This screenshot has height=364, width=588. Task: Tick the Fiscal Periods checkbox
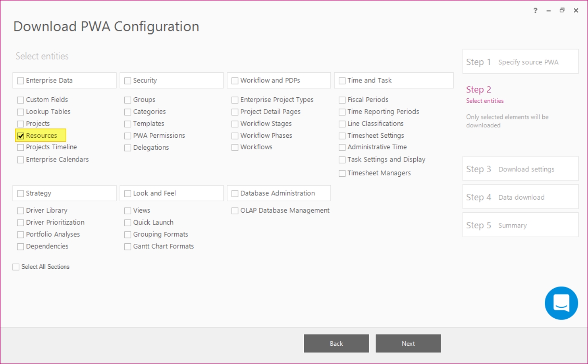point(342,100)
